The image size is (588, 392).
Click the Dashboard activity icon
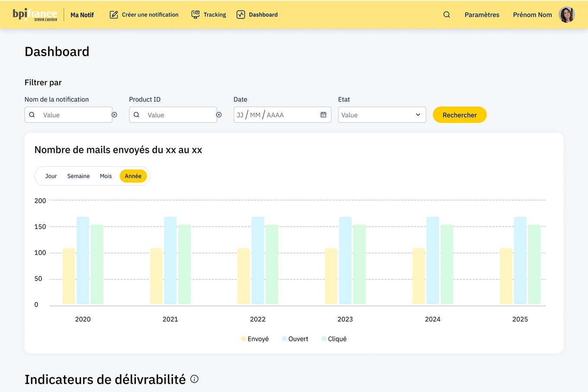(x=241, y=15)
